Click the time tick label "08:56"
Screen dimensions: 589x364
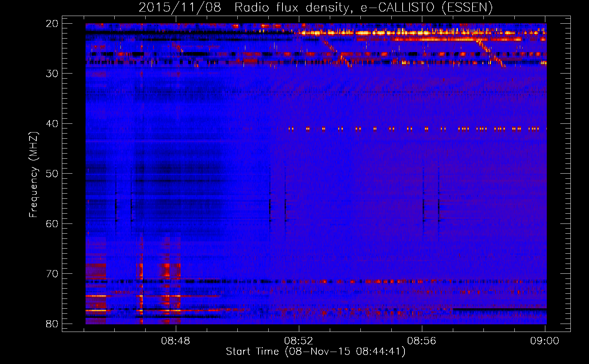tap(422, 341)
